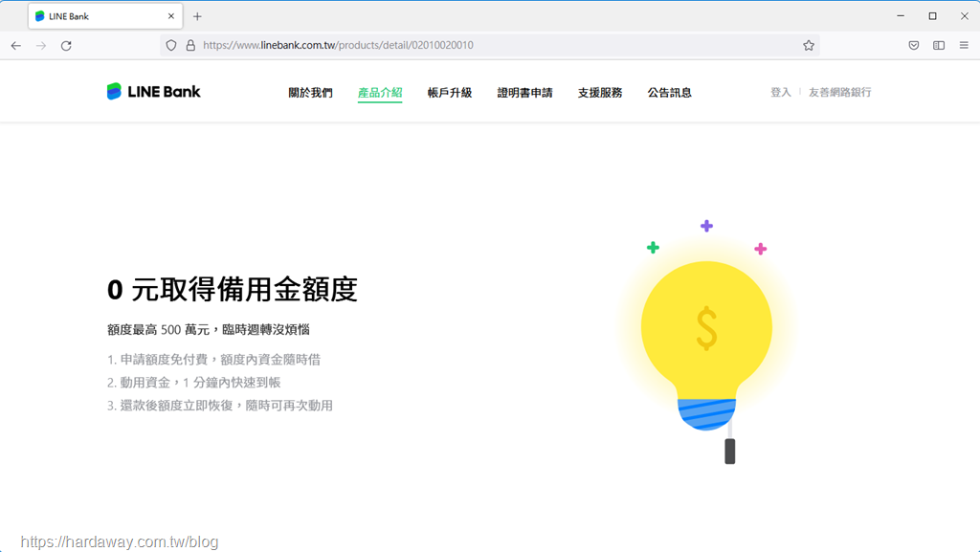Open the 友善網路銀行 link
The image size is (980, 552).
(840, 93)
